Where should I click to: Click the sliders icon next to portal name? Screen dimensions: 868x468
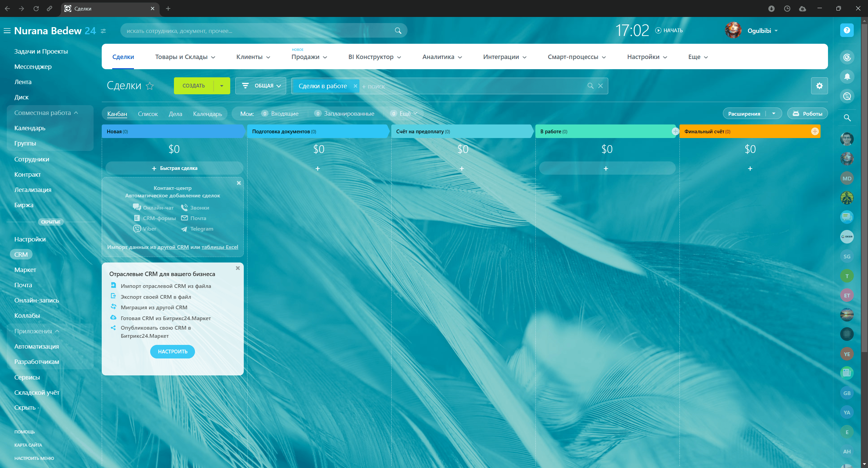tap(103, 31)
